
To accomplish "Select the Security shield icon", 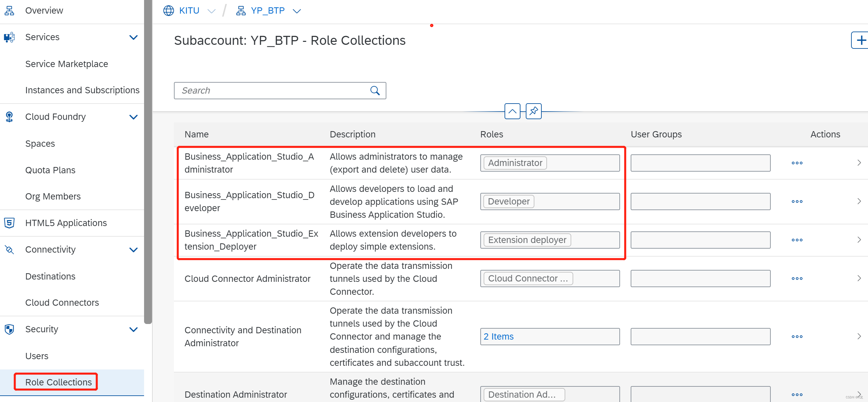I will (x=9, y=329).
